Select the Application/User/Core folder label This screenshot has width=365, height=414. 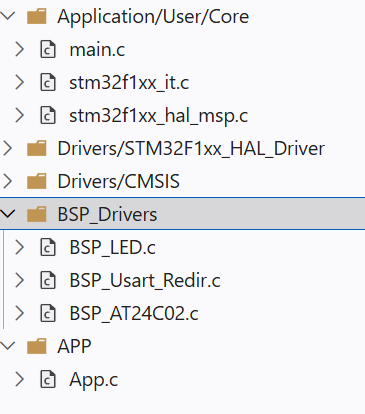click(153, 17)
